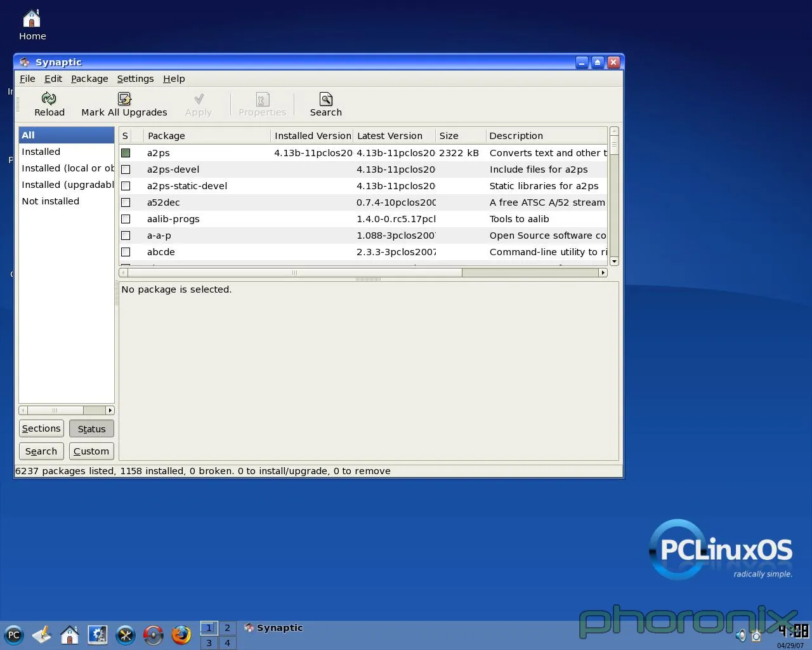Image resolution: width=812 pixels, height=650 pixels.
Task: Switch to virtual desktop 2
Action: [x=227, y=628]
